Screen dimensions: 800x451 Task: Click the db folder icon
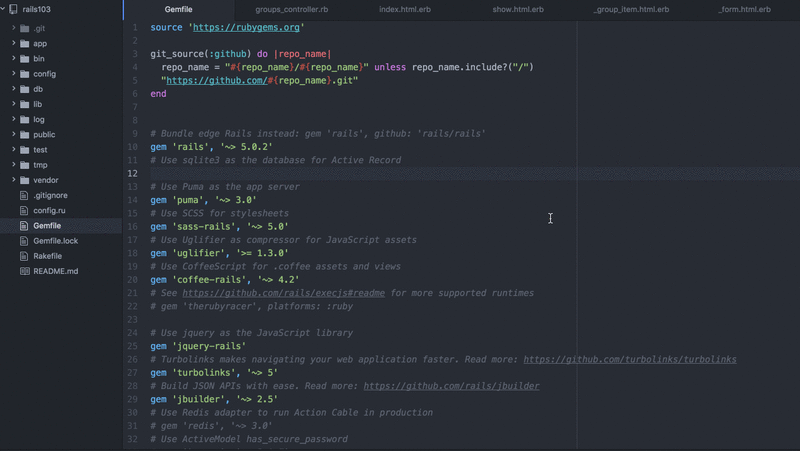[x=24, y=89]
